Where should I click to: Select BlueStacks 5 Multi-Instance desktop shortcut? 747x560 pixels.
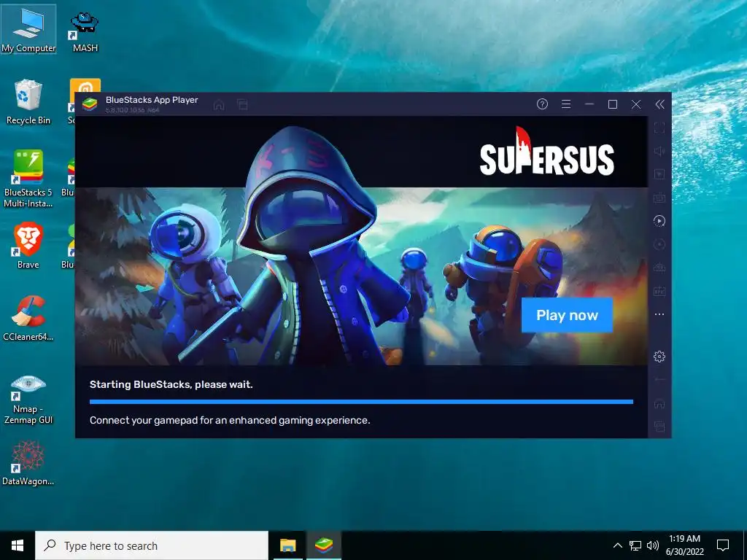[28, 178]
